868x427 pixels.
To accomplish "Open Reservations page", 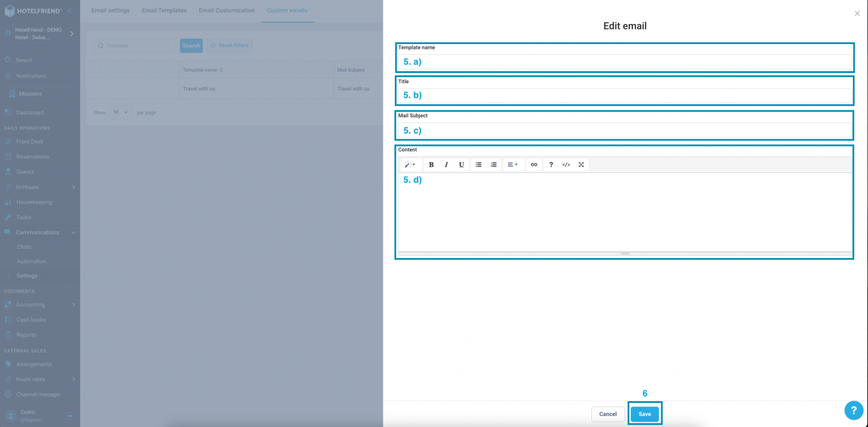I will [x=33, y=157].
